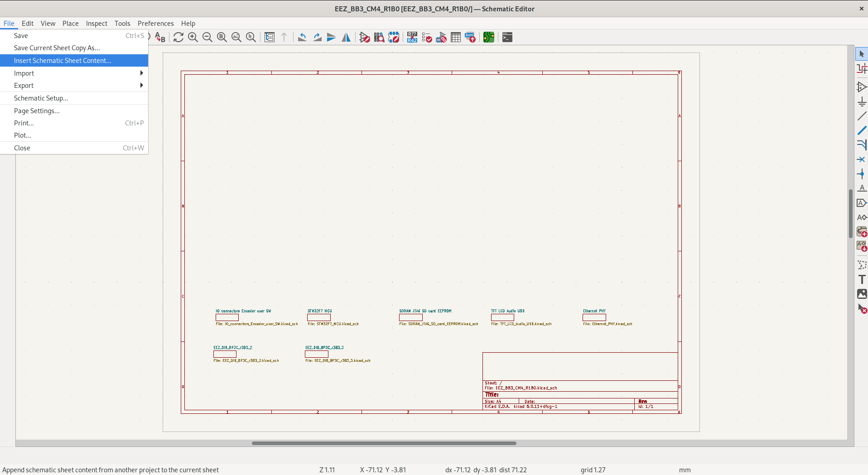Click the Mirror horizontally icon
The width and height of the screenshot is (868, 475).
pyautogui.click(x=346, y=37)
